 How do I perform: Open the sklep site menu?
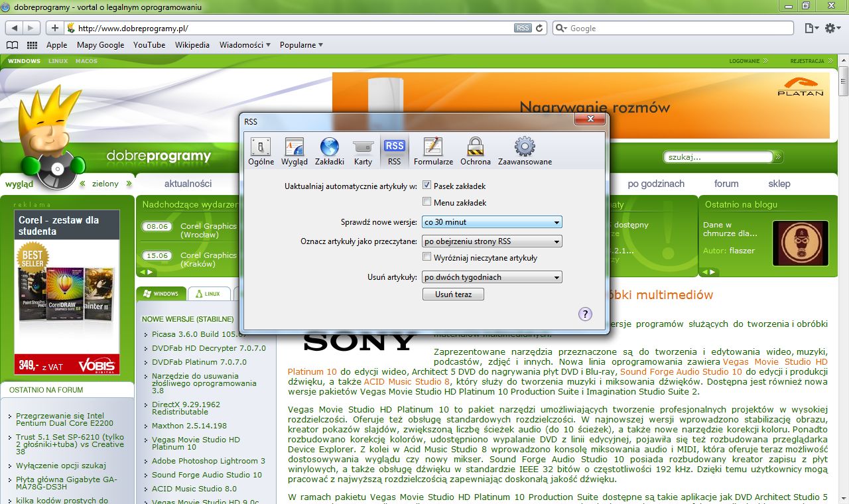[x=779, y=184]
